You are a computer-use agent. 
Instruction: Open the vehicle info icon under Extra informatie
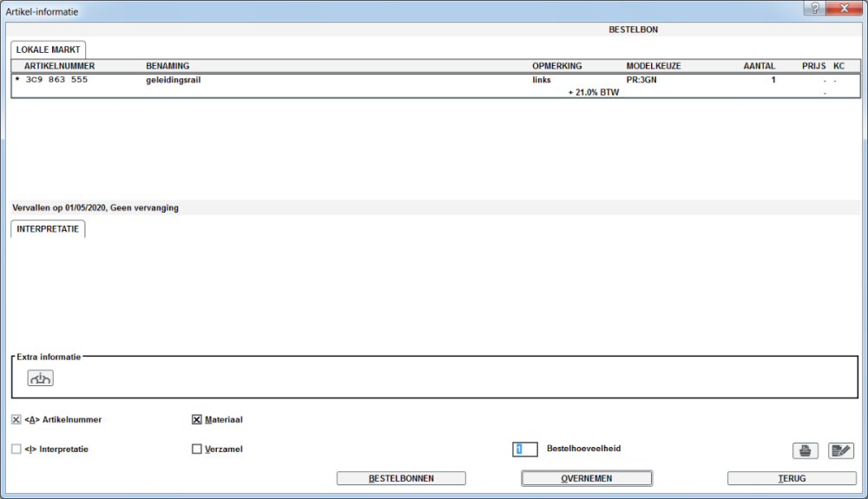[x=41, y=378]
